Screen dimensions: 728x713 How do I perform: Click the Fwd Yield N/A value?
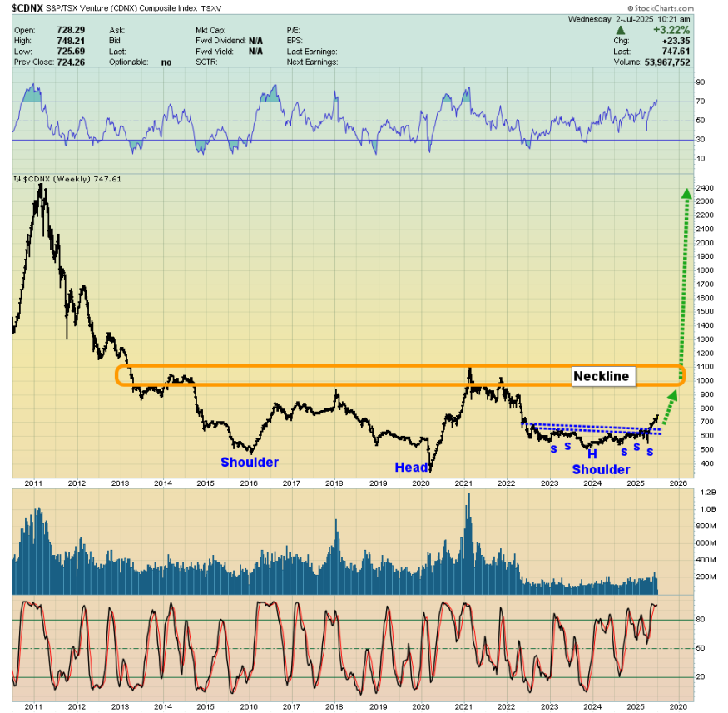(x=255, y=52)
